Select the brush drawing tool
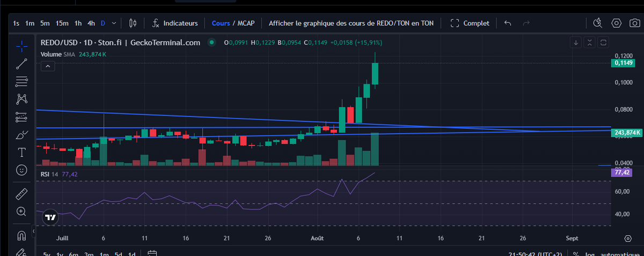The height and width of the screenshot is (256, 644). [21, 134]
